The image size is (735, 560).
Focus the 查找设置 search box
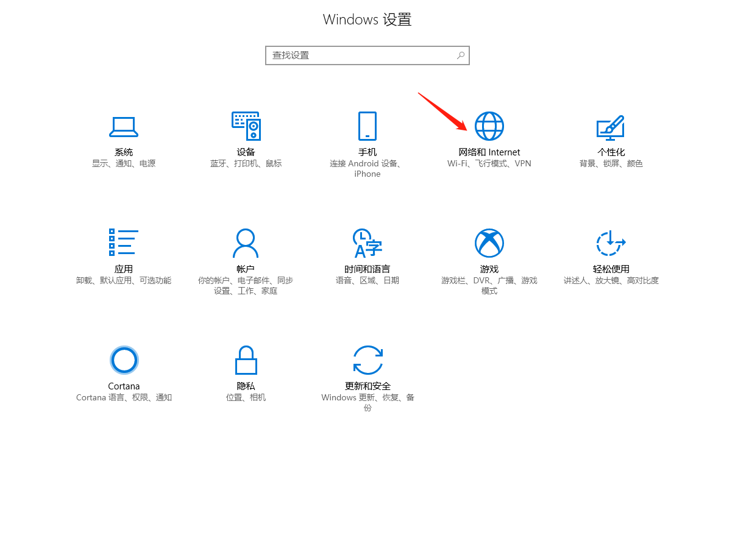click(367, 55)
